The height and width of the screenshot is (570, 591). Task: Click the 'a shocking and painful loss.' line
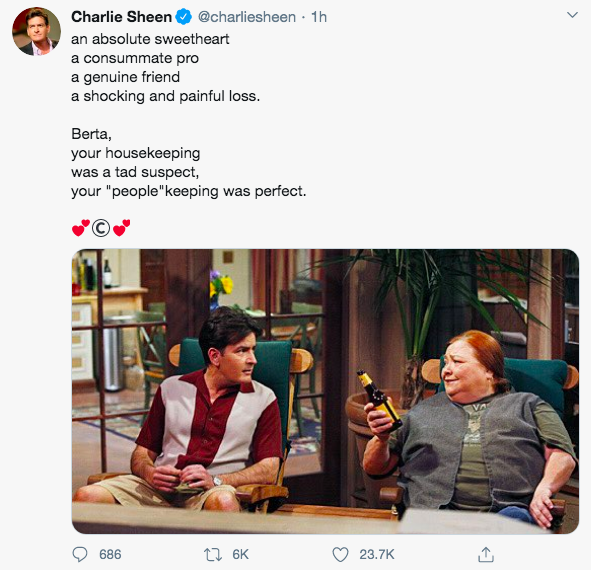pos(165,96)
